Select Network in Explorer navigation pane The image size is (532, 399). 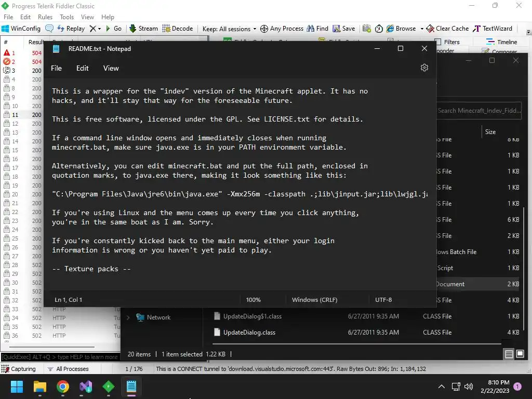tap(158, 317)
